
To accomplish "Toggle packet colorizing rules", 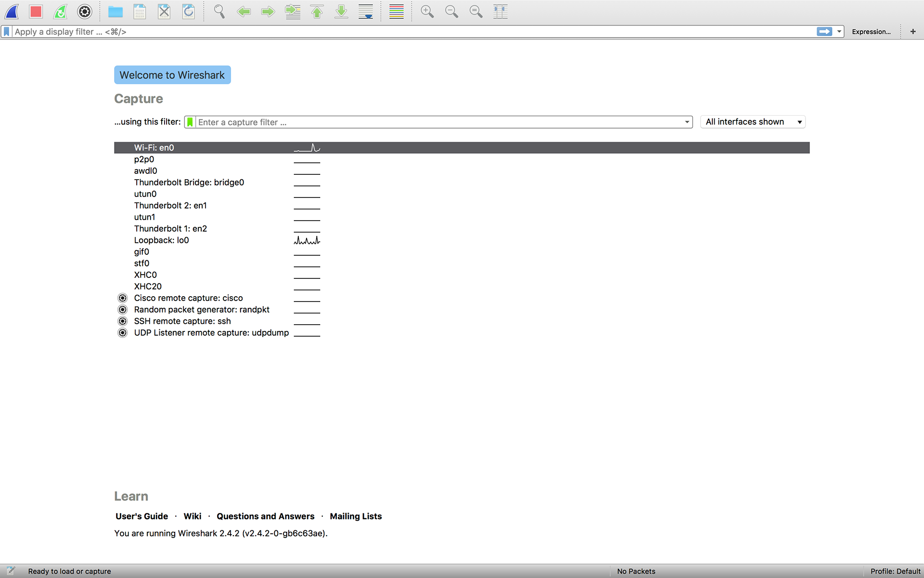I will pyautogui.click(x=397, y=12).
